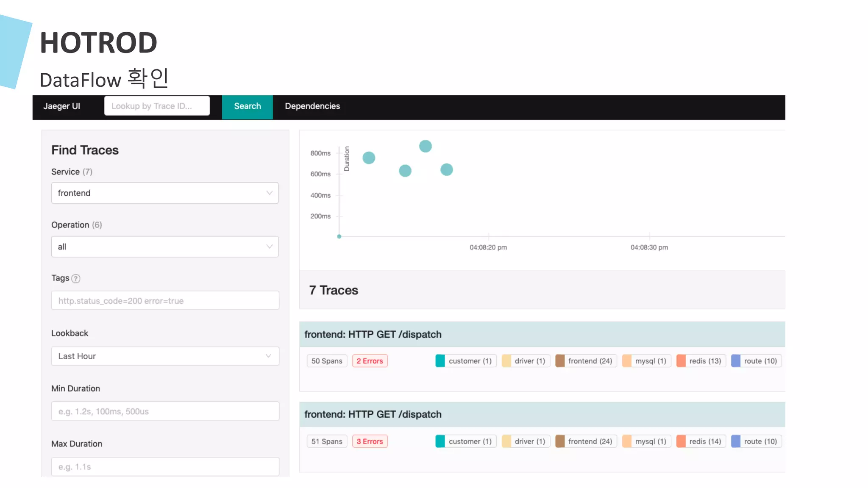The image size is (868, 488).
Task: Open the first frontend HTTP GET /dispatch trace
Action: (542, 334)
